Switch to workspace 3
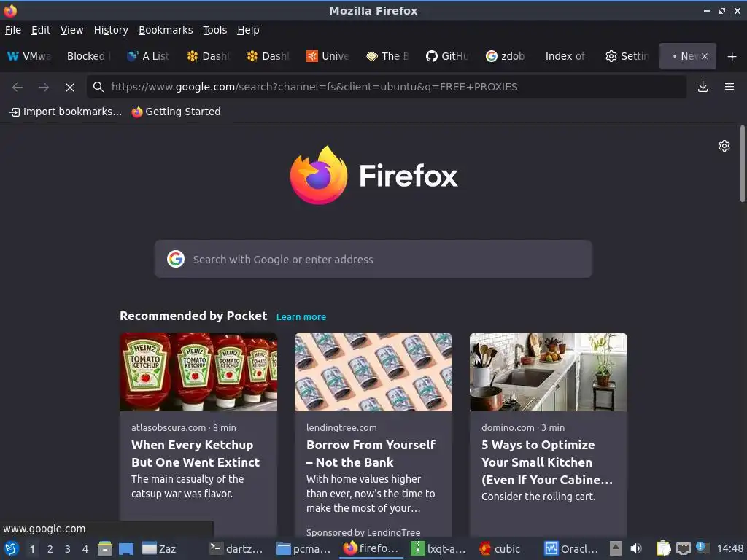This screenshot has height=560, width=747. pyautogui.click(x=68, y=549)
